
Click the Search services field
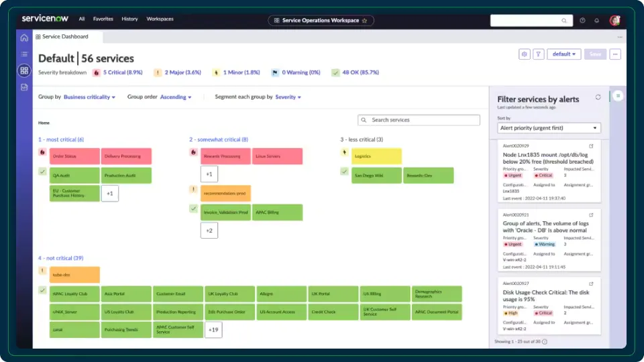419,120
